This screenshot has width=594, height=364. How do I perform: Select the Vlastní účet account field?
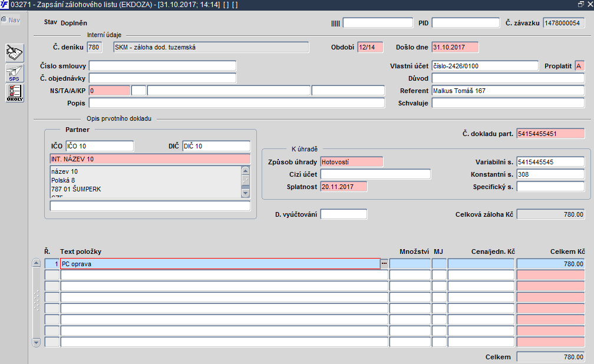485,66
